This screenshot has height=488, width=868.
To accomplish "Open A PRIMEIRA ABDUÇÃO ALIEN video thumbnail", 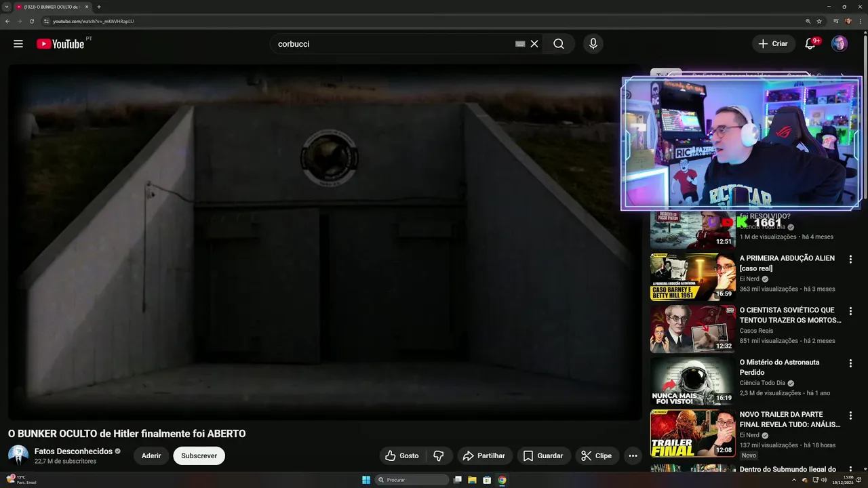I will tap(692, 277).
